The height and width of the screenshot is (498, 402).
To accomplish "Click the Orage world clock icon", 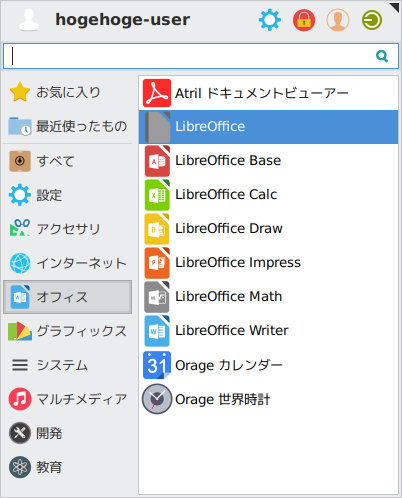I will 157,399.
